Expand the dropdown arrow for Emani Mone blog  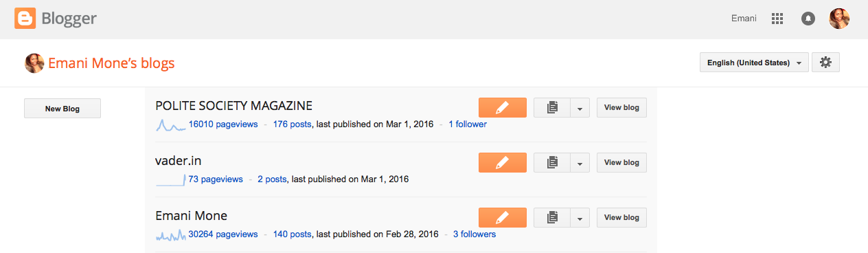tap(580, 218)
